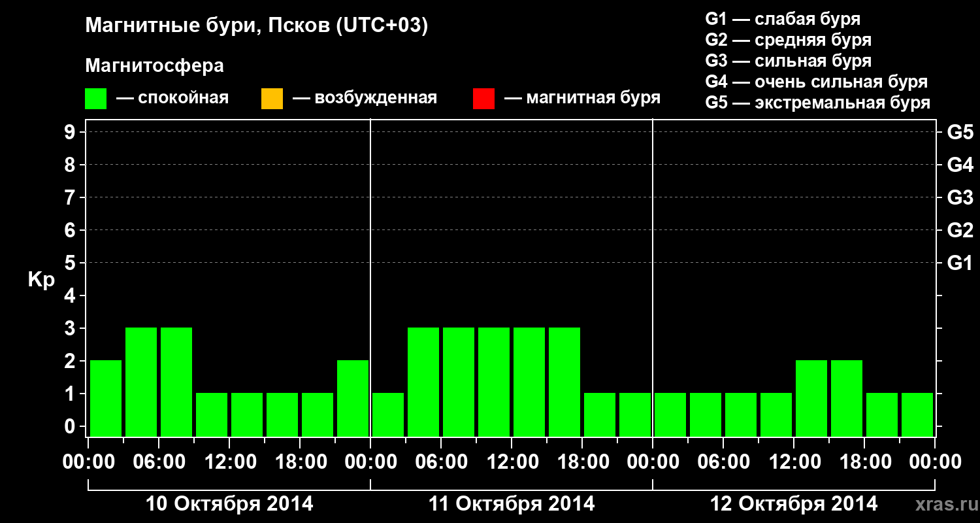This screenshot has width=980, height=523.
Task: Click the '— возбужденная' legend label
Action: [x=365, y=99]
